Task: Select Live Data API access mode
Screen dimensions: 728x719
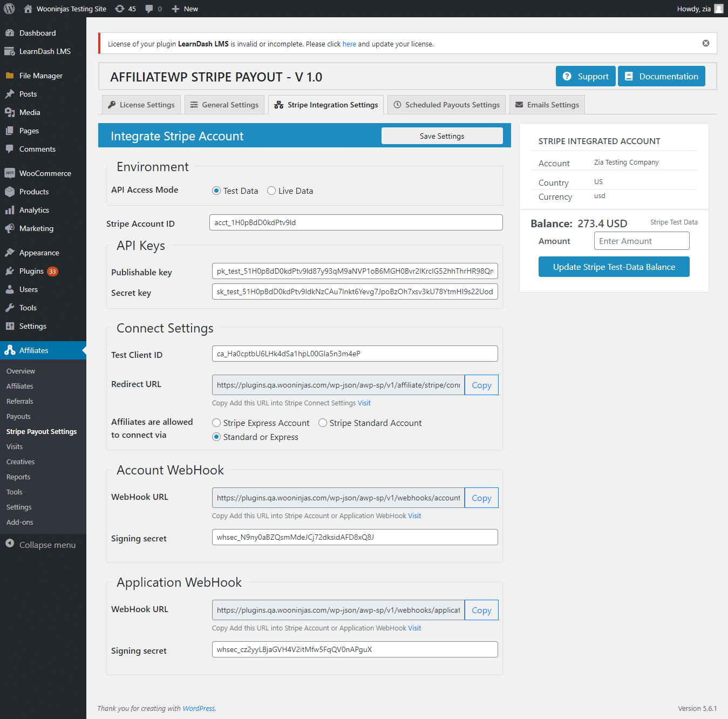Action: [271, 191]
